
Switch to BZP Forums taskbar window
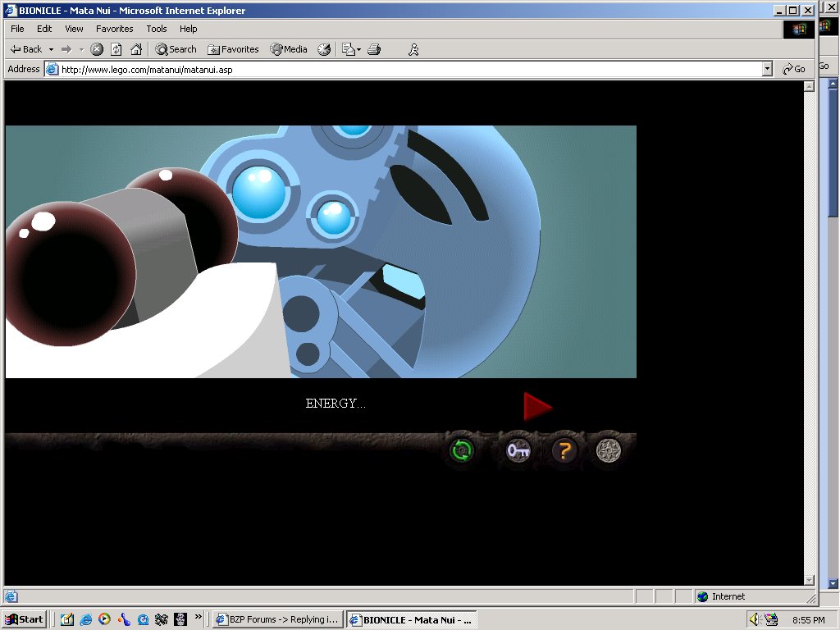276,619
